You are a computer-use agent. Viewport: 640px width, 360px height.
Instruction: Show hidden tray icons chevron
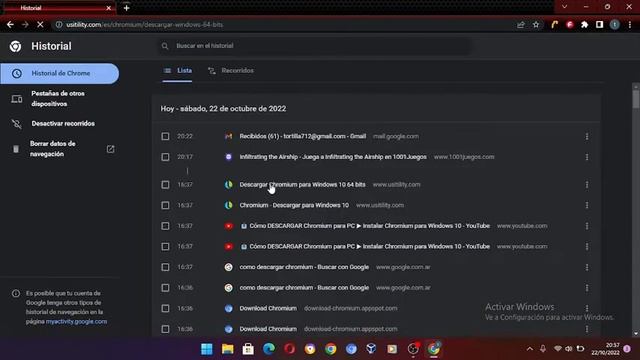click(530, 349)
